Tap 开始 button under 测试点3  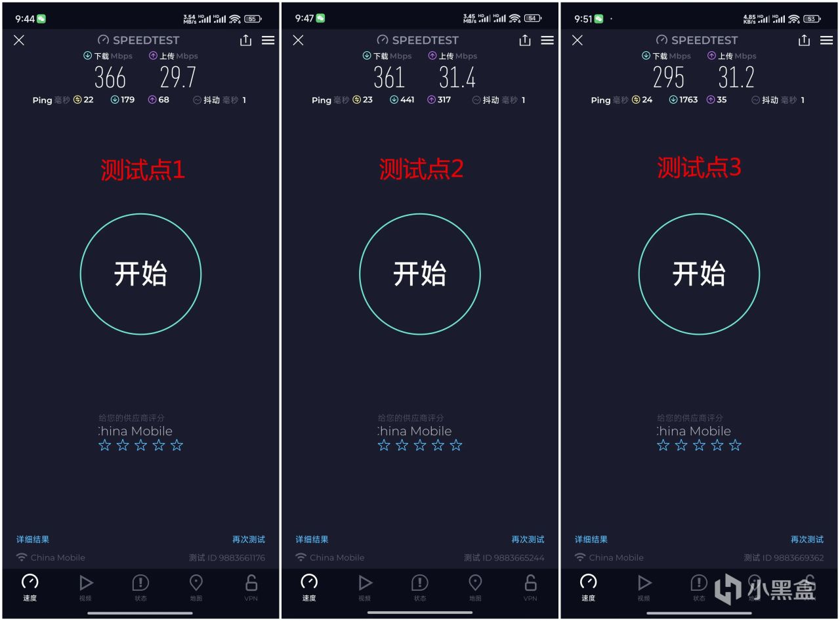click(x=699, y=274)
